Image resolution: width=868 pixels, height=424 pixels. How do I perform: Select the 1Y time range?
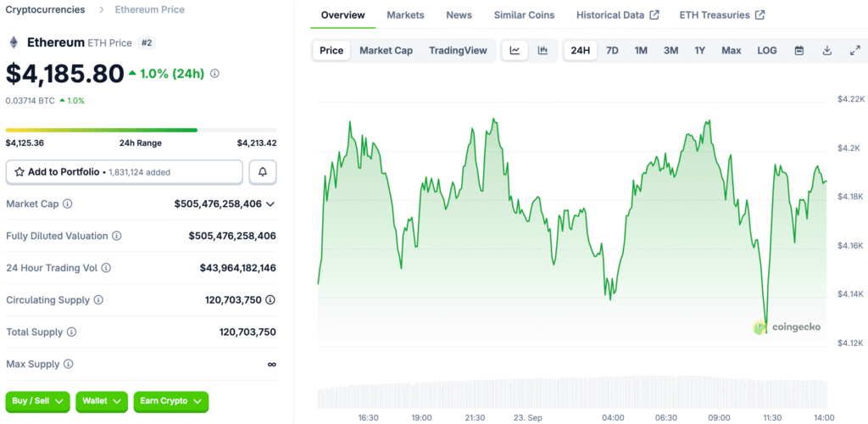coord(699,50)
